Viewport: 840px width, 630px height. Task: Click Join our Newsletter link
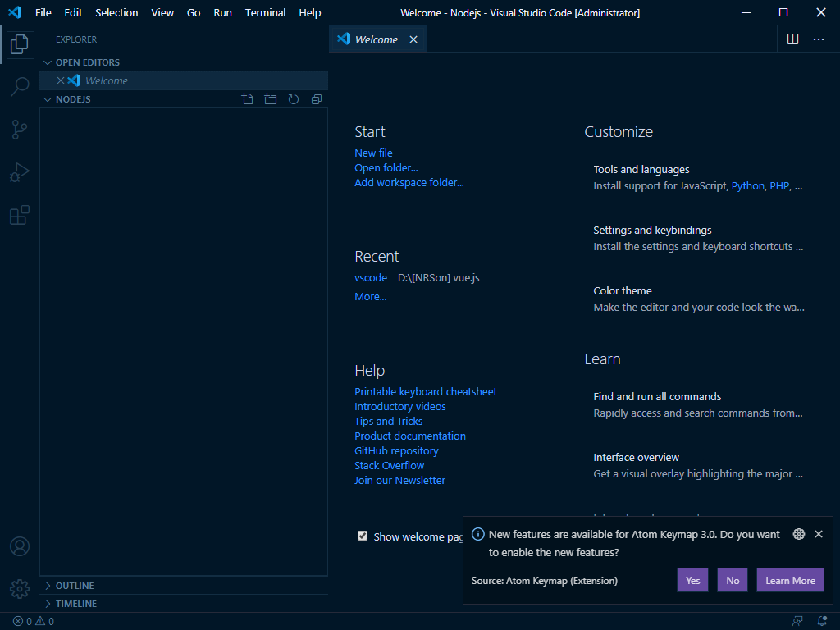pos(399,481)
